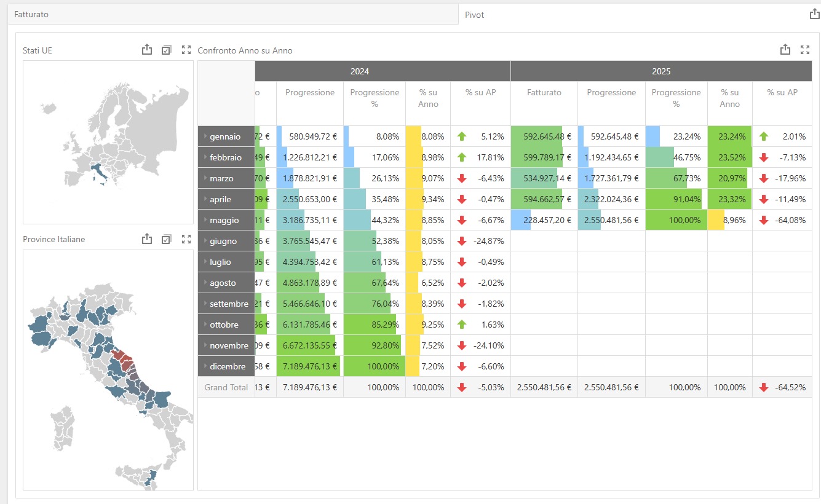Click the 2025 gennaio Fatturato cell 592.645,48 €
Screen dimensions: 821x504
pyautogui.click(x=544, y=136)
